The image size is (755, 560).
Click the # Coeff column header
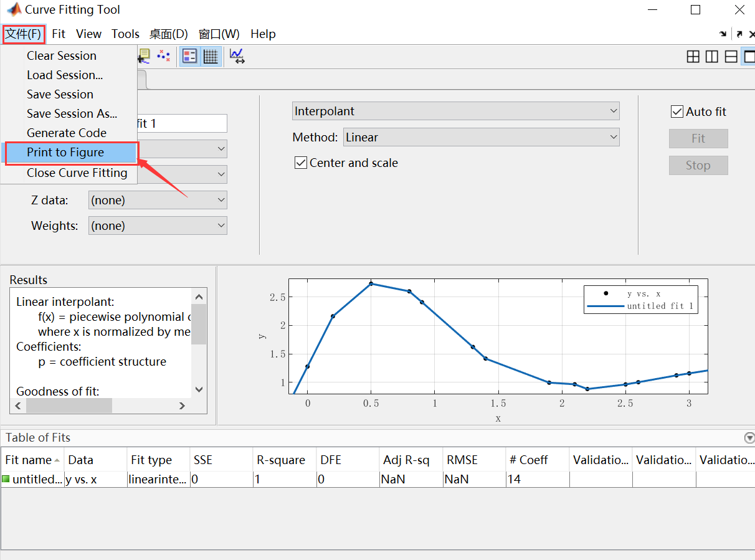[538, 460]
